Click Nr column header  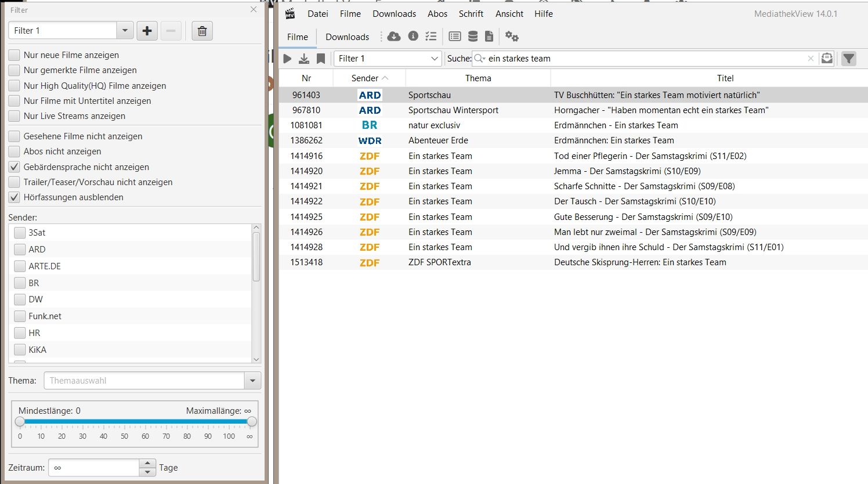click(306, 78)
